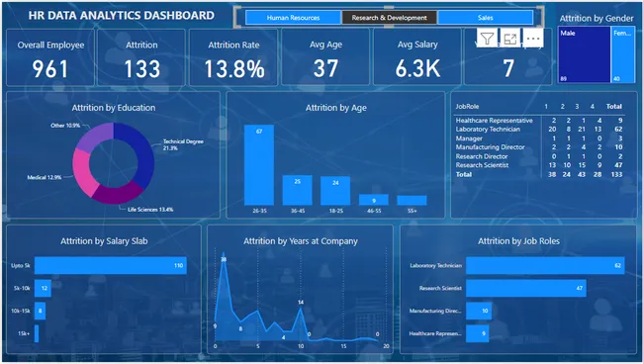Click the Attrition card showing 133
The width and height of the screenshot is (643, 364).
[x=141, y=57]
